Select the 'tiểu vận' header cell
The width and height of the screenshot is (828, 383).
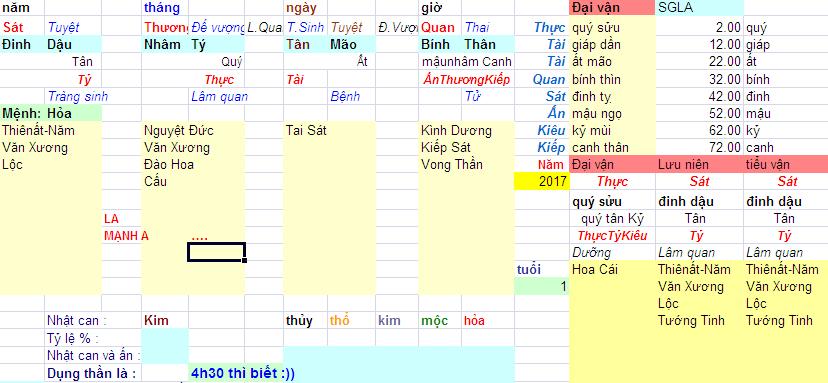click(786, 164)
